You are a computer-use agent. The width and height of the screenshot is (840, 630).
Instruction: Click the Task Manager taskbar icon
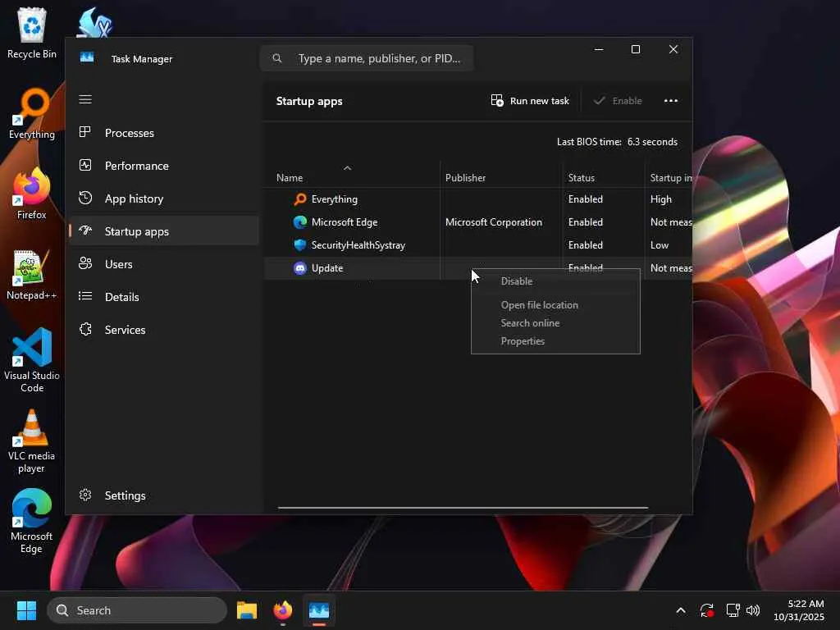[x=319, y=610]
